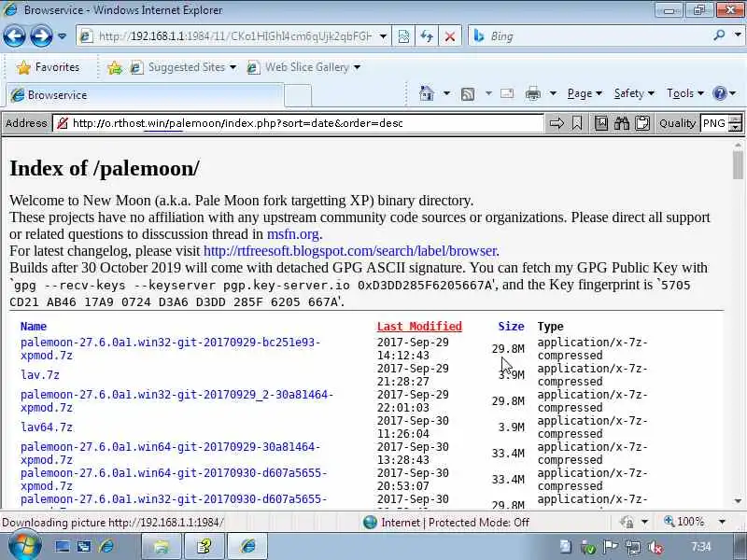This screenshot has width=747, height=560.
Task: Click the active Internet Explorer taskbar button
Action: point(247,546)
